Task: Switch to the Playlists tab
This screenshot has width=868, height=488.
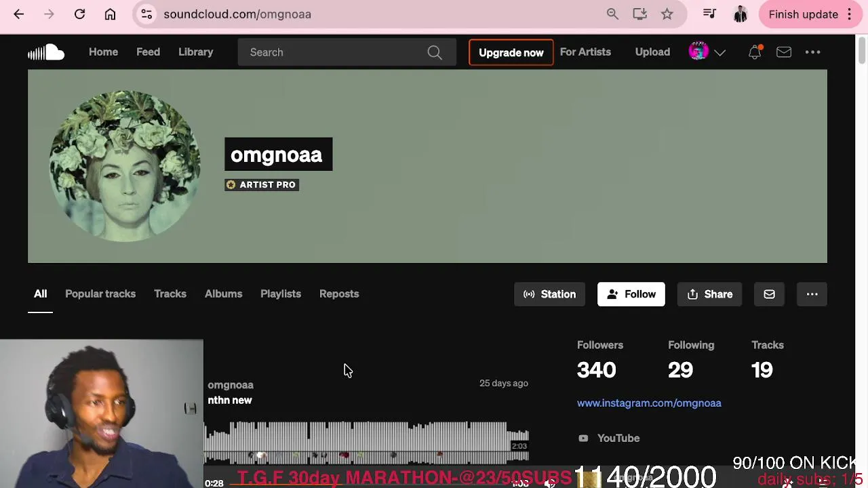Action: point(280,293)
